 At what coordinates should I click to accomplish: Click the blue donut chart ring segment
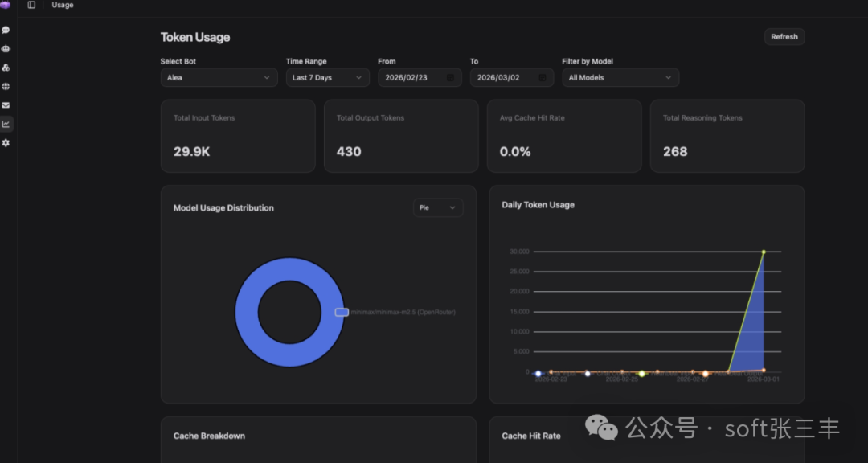(247, 312)
